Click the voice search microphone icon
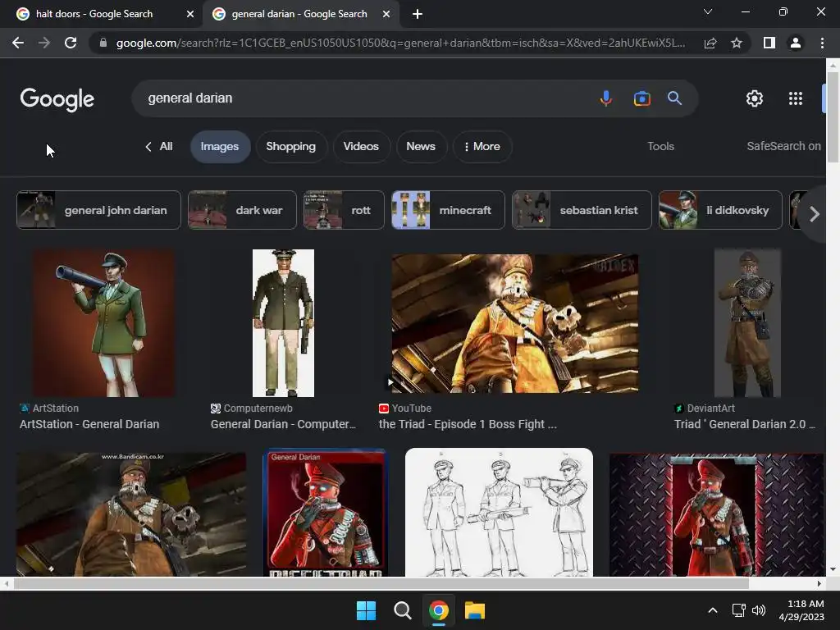Image resolution: width=840 pixels, height=630 pixels. (x=606, y=98)
